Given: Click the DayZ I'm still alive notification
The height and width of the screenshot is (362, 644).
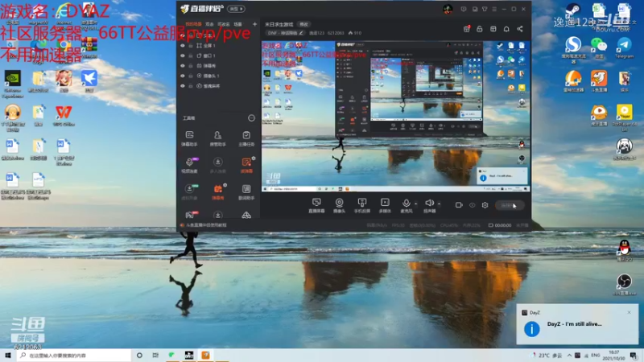Looking at the screenshot, I should point(577,324).
